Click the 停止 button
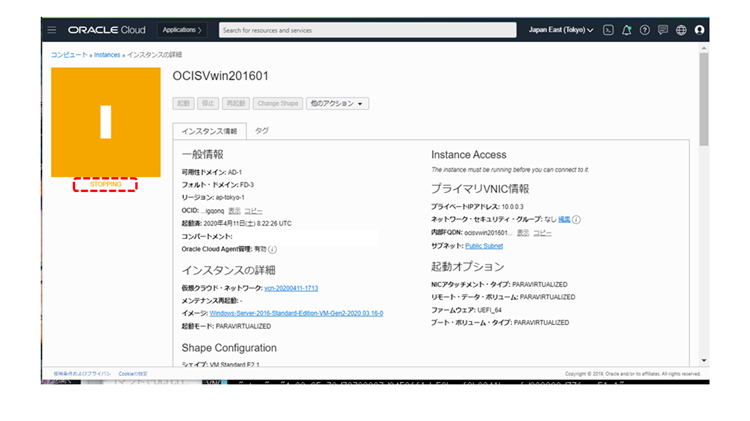750x421 pixels. pyautogui.click(x=208, y=103)
